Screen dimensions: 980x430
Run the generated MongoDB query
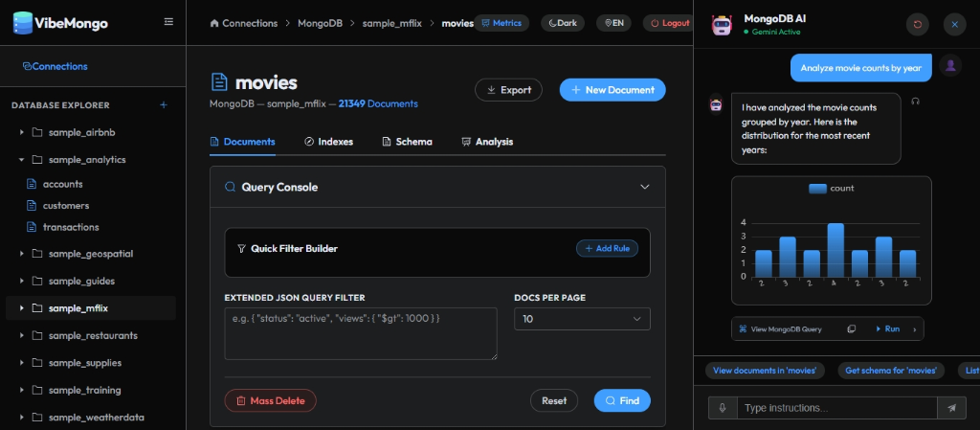pos(887,328)
